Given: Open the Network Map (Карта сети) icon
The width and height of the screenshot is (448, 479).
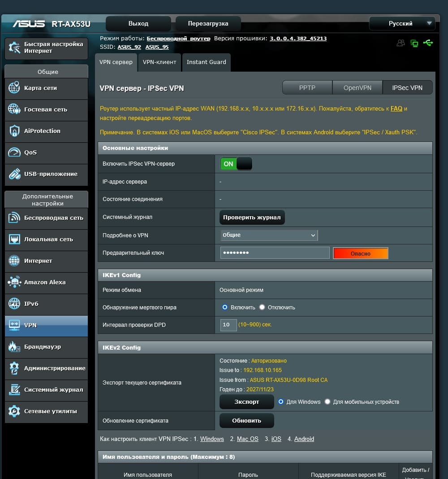Looking at the screenshot, I should (x=14, y=88).
